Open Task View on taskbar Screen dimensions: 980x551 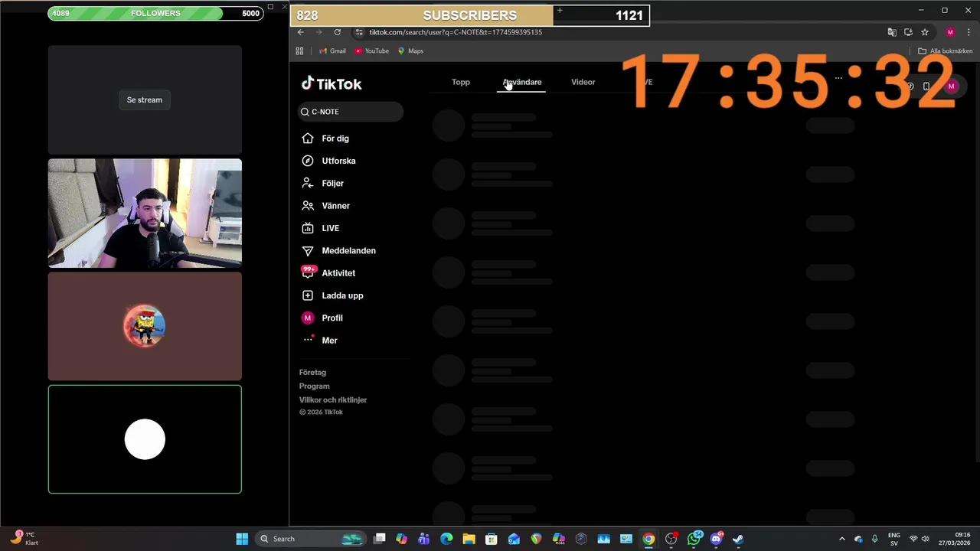click(x=379, y=539)
